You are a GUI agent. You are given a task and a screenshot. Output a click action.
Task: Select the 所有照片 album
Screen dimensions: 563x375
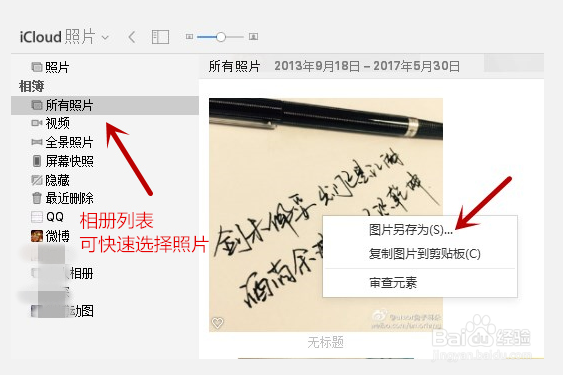(104, 105)
